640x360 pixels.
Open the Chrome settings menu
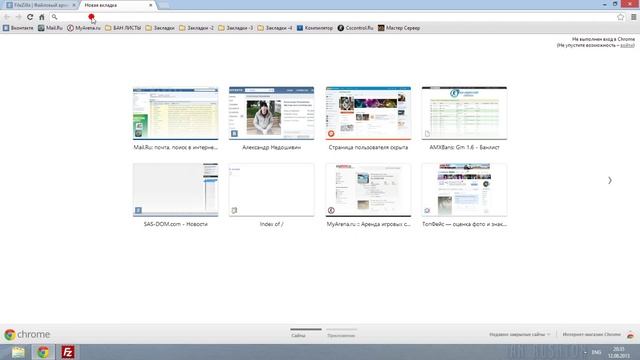pyautogui.click(x=633, y=17)
